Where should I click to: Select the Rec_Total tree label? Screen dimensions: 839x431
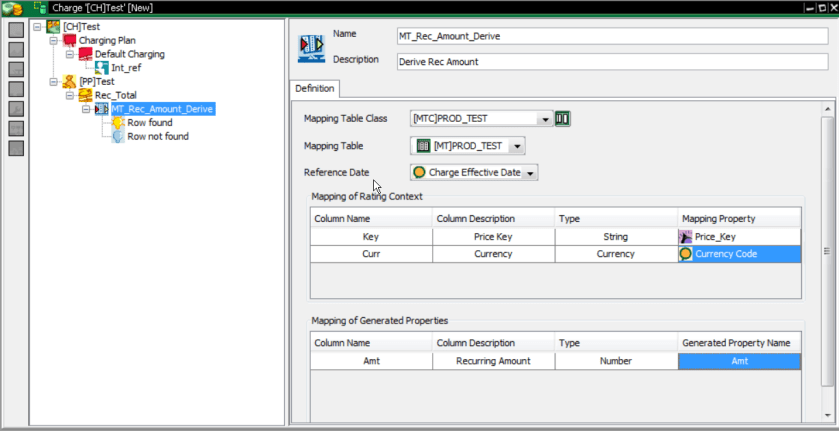[116, 95]
